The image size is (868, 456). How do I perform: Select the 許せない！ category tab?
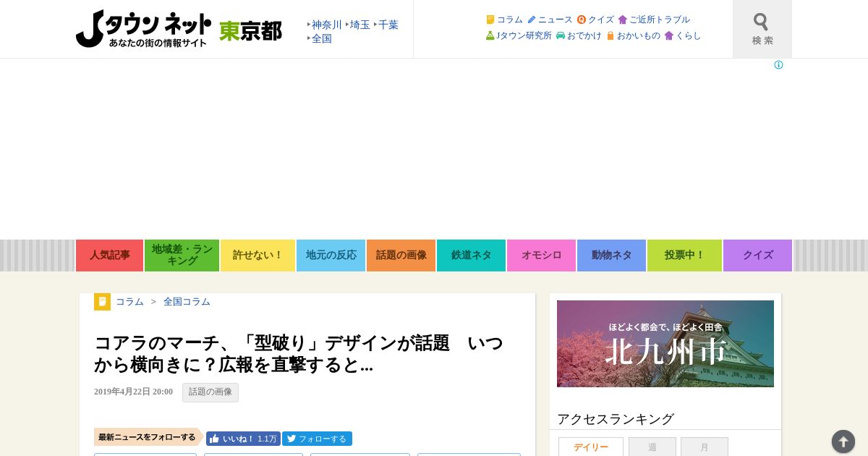(x=258, y=256)
